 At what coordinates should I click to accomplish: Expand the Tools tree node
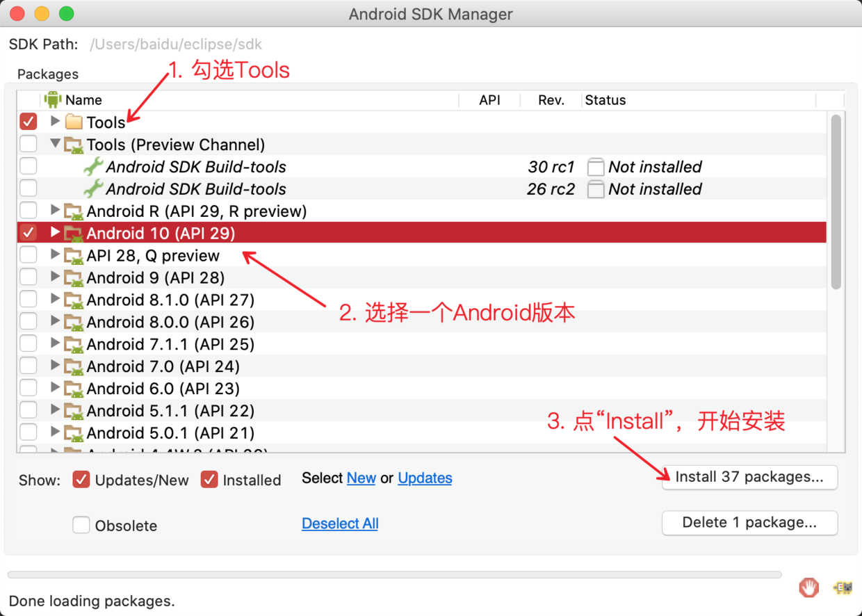(x=55, y=122)
